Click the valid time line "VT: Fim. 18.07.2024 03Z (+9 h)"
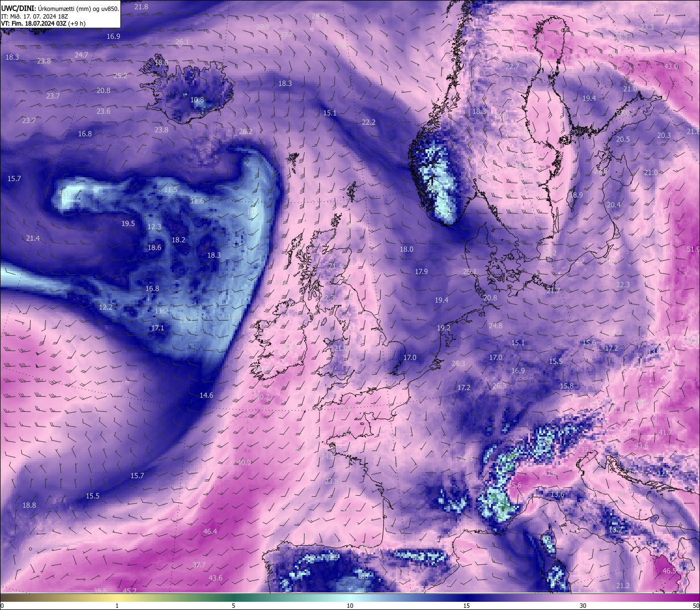This screenshot has width=700, height=610. [43, 24]
